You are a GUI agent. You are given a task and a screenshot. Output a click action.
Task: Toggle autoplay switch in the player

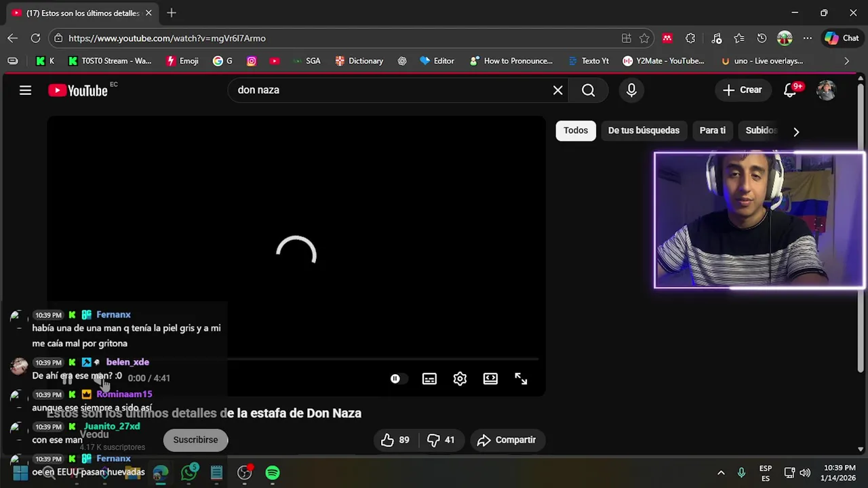[397, 379]
